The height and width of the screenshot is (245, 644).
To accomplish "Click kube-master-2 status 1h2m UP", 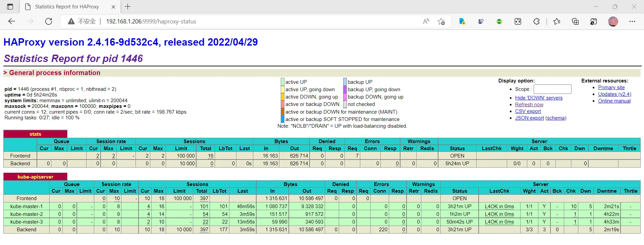I will pos(460,214).
